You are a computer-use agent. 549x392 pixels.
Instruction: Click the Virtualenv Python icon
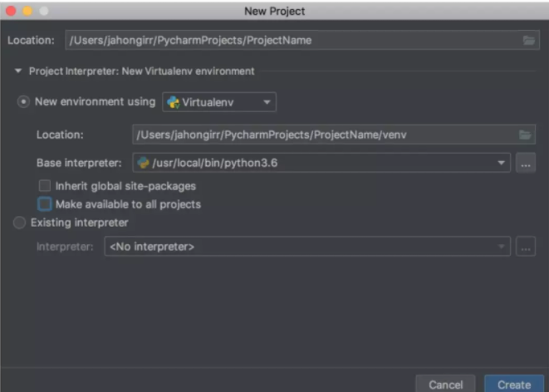click(x=174, y=102)
